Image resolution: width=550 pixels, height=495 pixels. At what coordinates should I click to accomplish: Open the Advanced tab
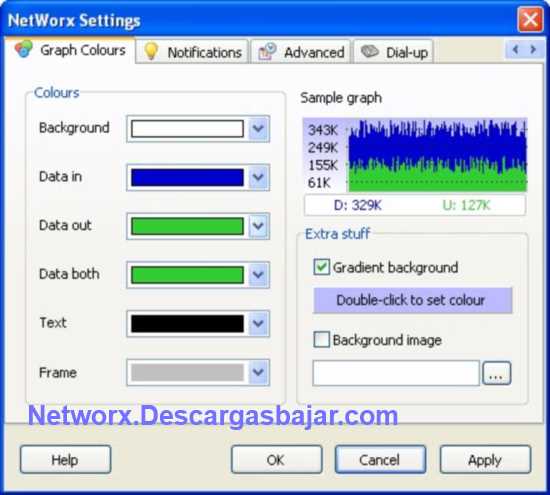tap(301, 52)
